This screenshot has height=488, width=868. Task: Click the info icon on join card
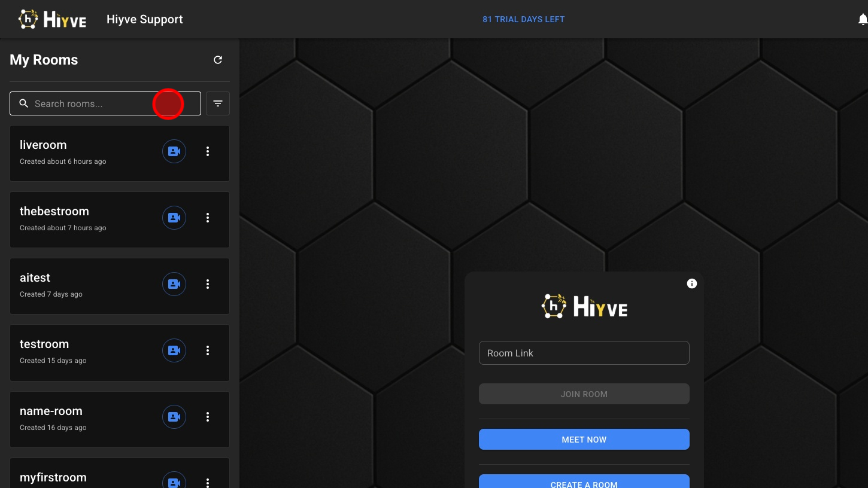click(692, 283)
